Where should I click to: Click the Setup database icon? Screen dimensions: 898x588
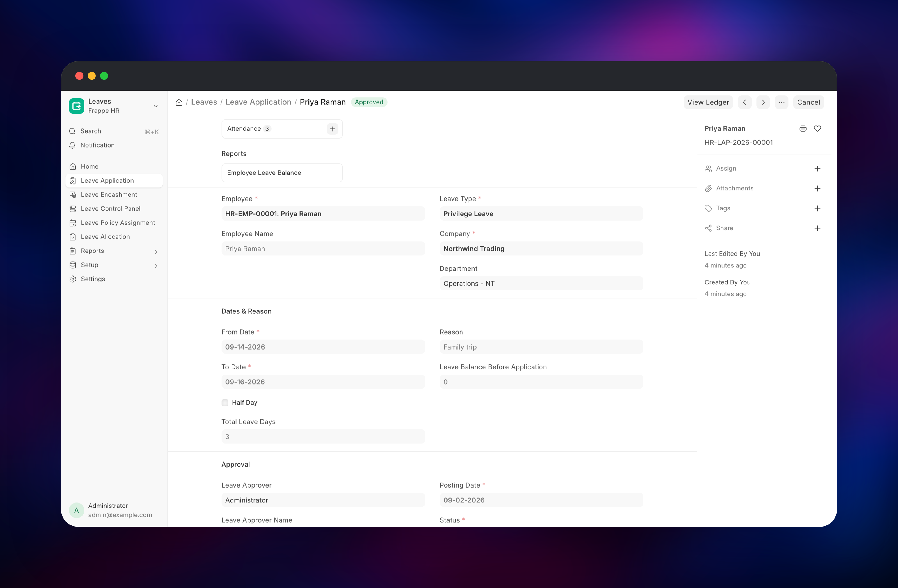[73, 265]
